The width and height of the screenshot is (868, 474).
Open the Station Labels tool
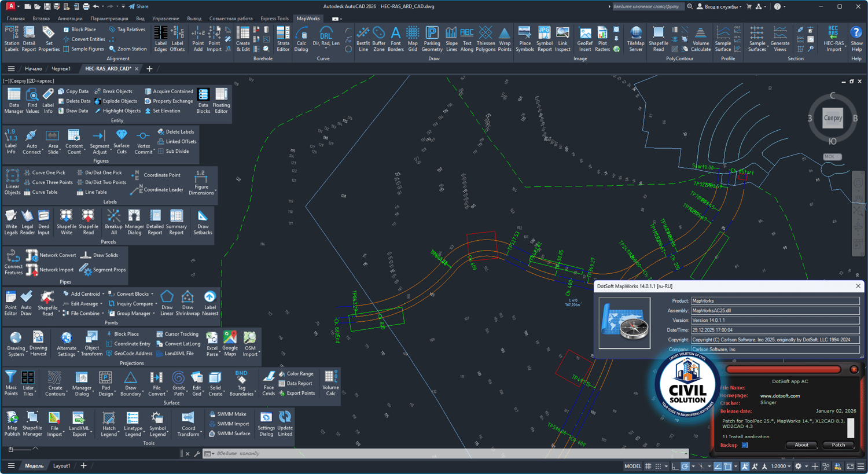click(12, 39)
